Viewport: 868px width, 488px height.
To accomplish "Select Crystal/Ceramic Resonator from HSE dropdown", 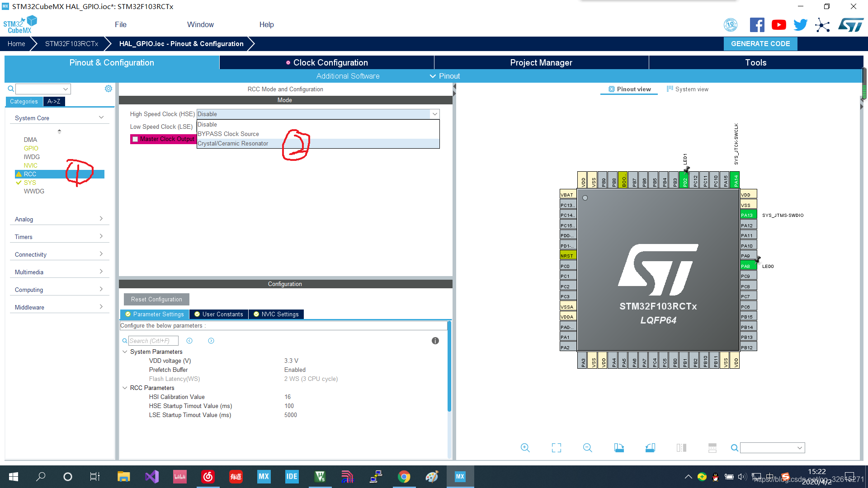I will tap(232, 143).
